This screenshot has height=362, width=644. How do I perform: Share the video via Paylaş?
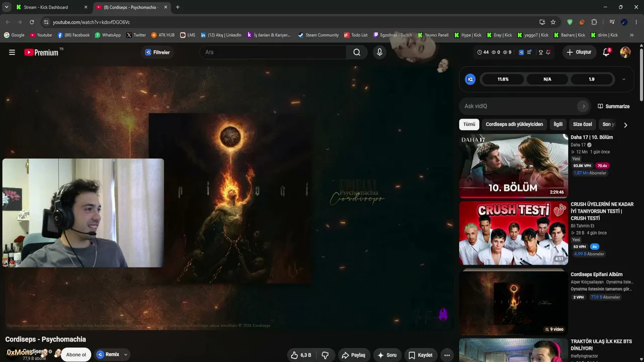pyautogui.click(x=353, y=355)
